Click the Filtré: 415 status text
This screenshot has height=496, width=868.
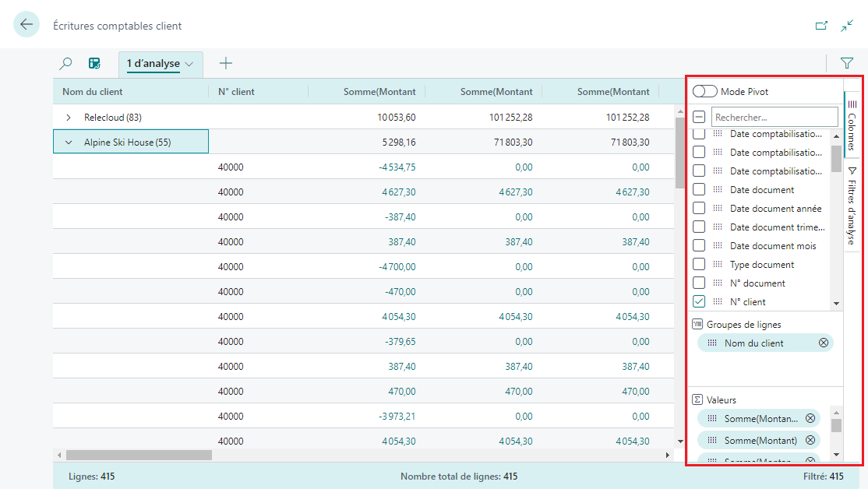pyautogui.click(x=823, y=476)
